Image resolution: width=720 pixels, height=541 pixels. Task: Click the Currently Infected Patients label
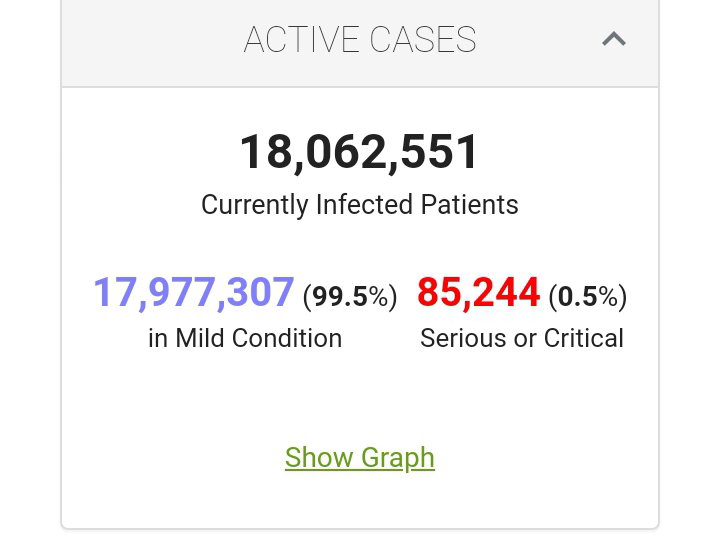click(x=360, y=204)
